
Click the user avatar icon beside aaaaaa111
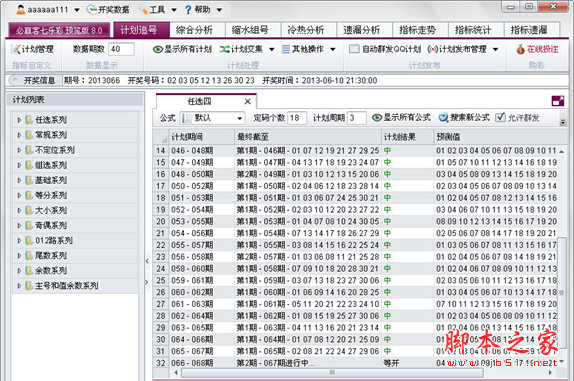[x=21, y=10]
